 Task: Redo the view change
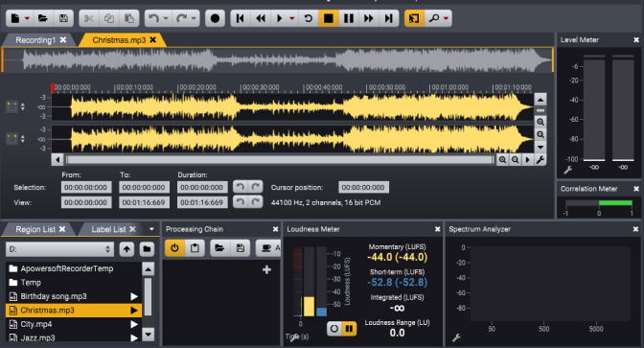pos(255,202)
